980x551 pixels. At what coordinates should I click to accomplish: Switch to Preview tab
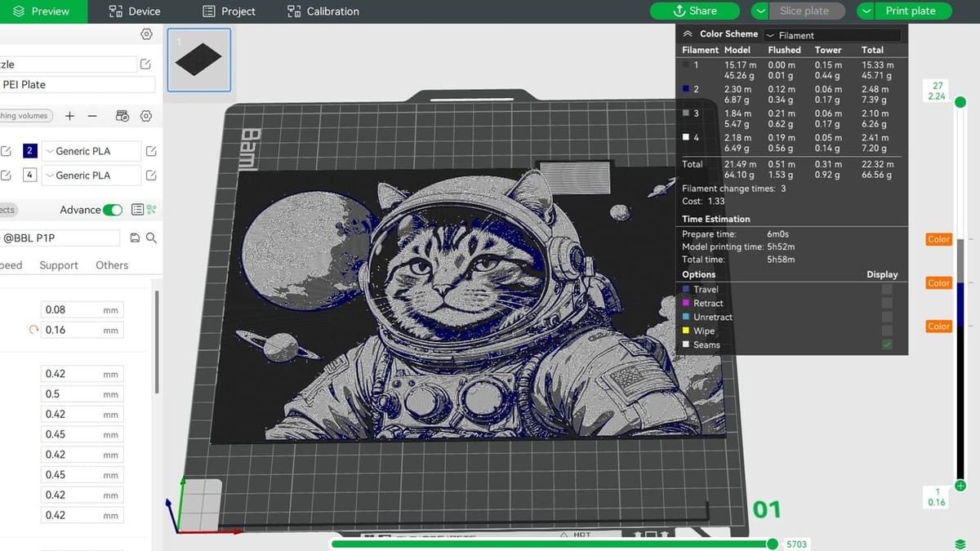[x=41, y=11]
